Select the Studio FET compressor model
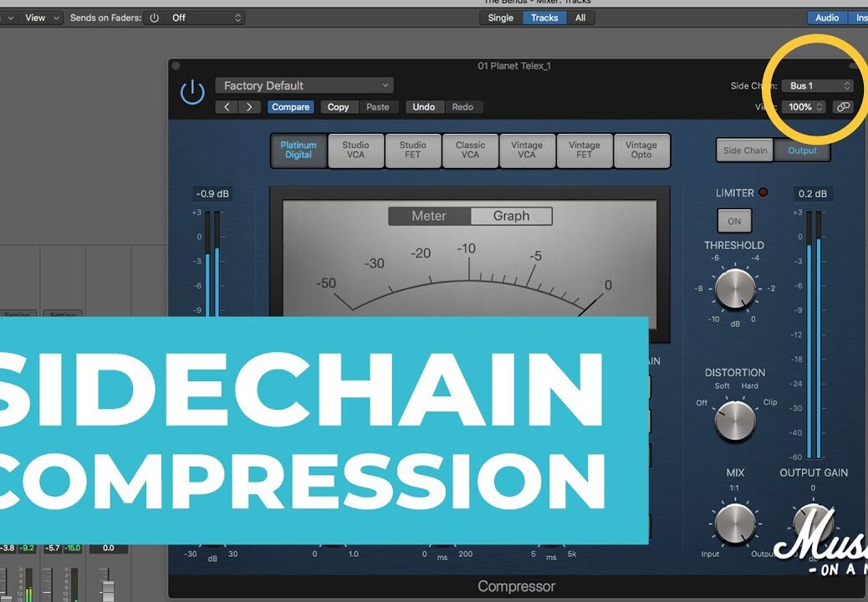Viewport: 868px width, 602px height. point(413,150)
